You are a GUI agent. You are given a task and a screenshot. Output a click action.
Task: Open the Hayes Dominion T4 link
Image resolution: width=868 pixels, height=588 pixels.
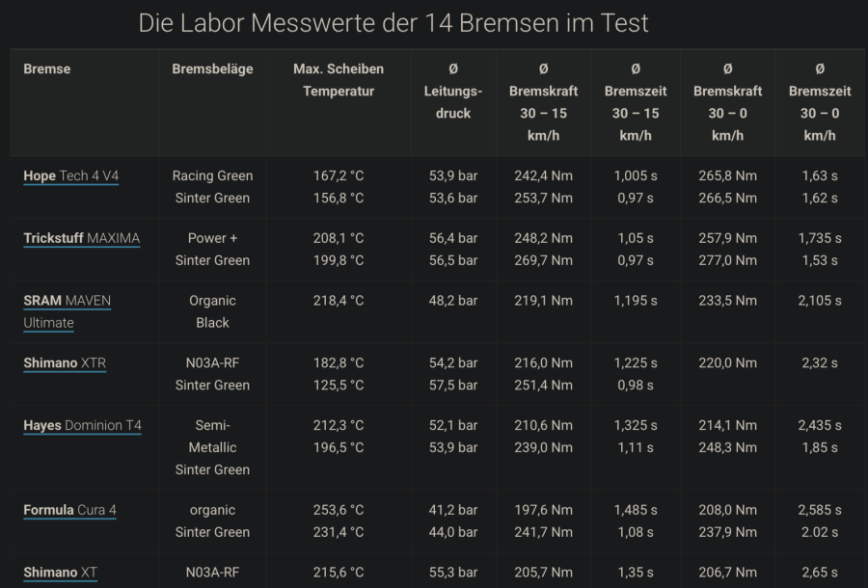(x=82, y=425)
